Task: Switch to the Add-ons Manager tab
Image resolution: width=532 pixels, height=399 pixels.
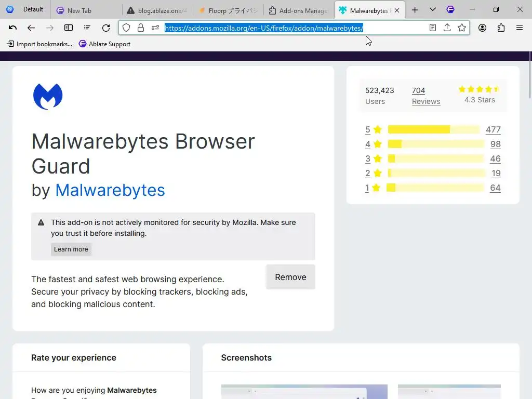Action: (x=299, y=10)
